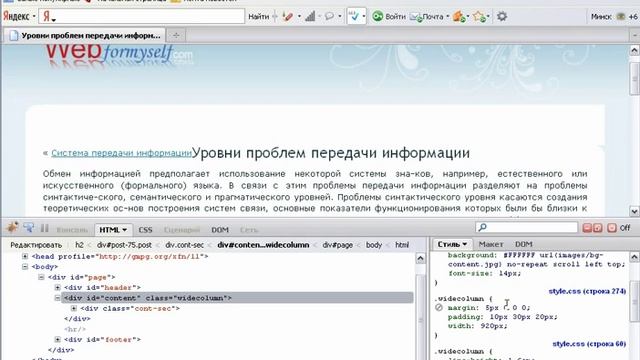Viewport: 640px width, 360px height.
Task: Click the HTML panel scrollbar up arrow
Action: [420, 258]
